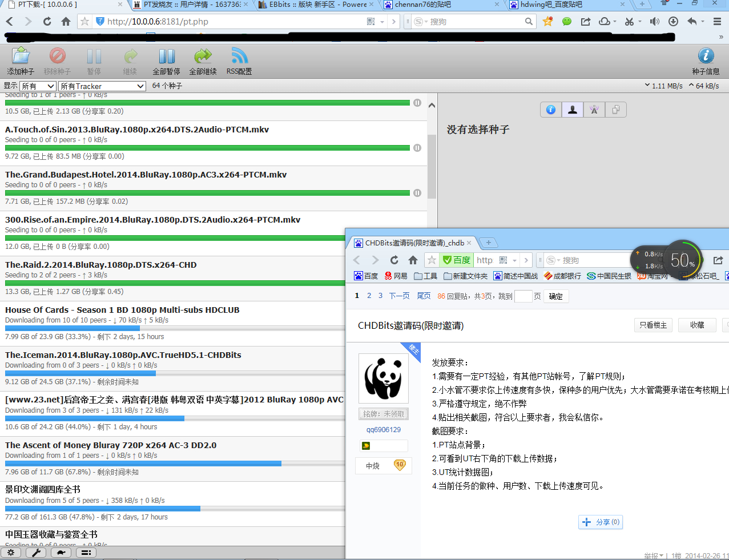The image size is (729, 560).
Task: Open RSS配置 settings icon
Action: [239, 56]
